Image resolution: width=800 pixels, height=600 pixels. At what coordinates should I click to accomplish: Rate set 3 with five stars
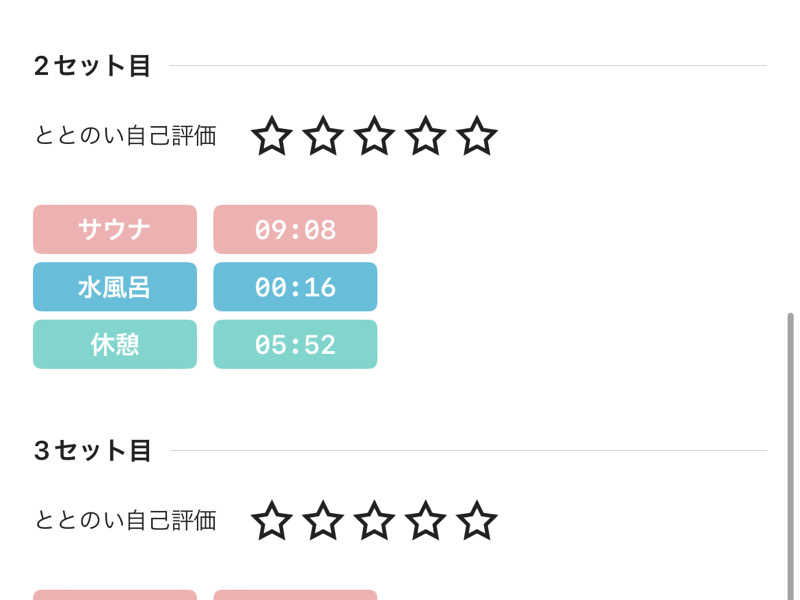tap(476, 521)
